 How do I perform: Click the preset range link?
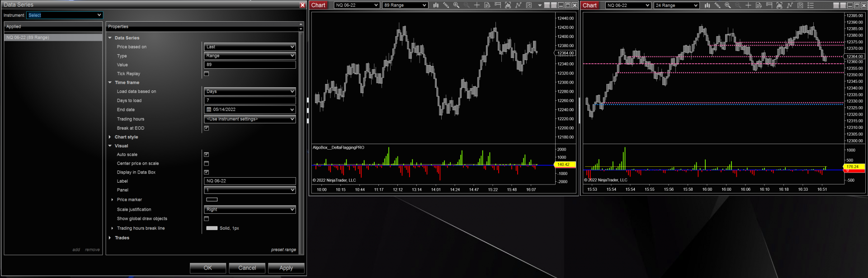coord(283,250)
